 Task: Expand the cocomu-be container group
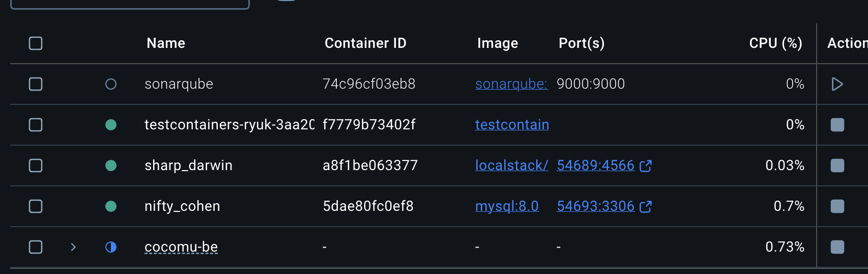73,247
